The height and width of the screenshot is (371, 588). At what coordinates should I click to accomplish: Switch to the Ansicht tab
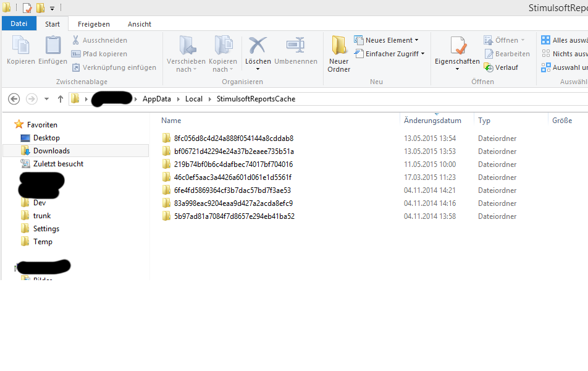point(140,24)
